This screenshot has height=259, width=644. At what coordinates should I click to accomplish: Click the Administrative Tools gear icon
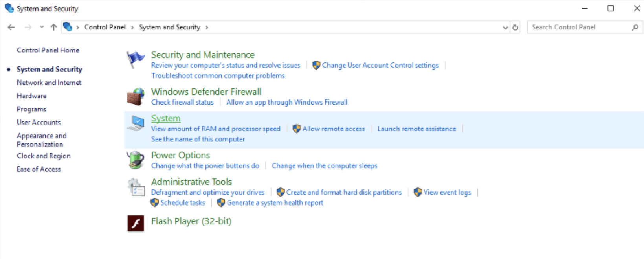[136, 187]
